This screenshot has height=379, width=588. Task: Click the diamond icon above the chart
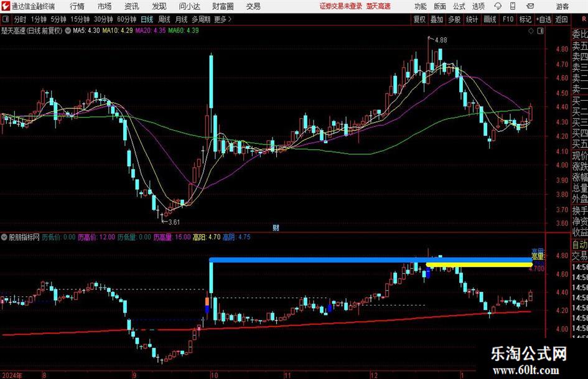click(531, 31)
